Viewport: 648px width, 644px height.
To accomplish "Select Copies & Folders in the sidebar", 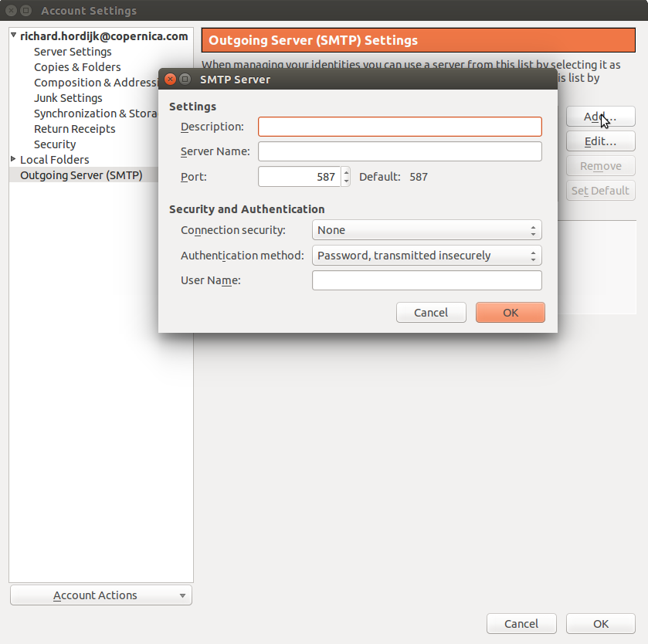I will tap(77, 66).
